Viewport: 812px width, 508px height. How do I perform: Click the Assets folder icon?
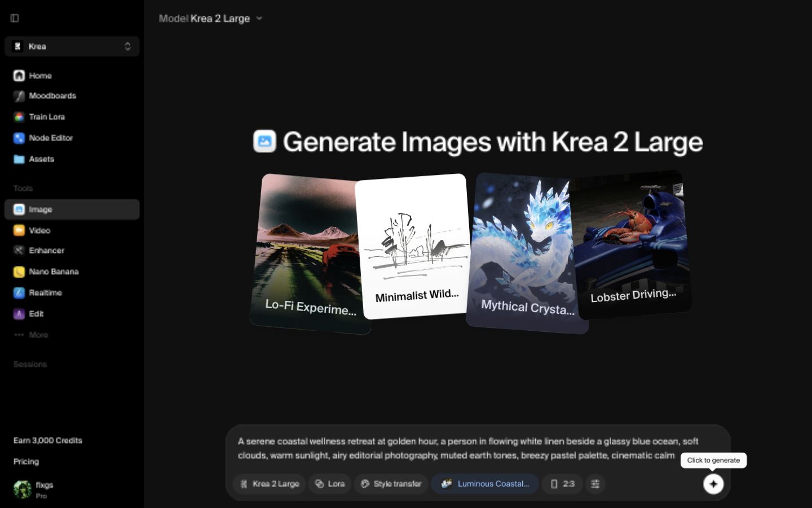pos(19,159)
